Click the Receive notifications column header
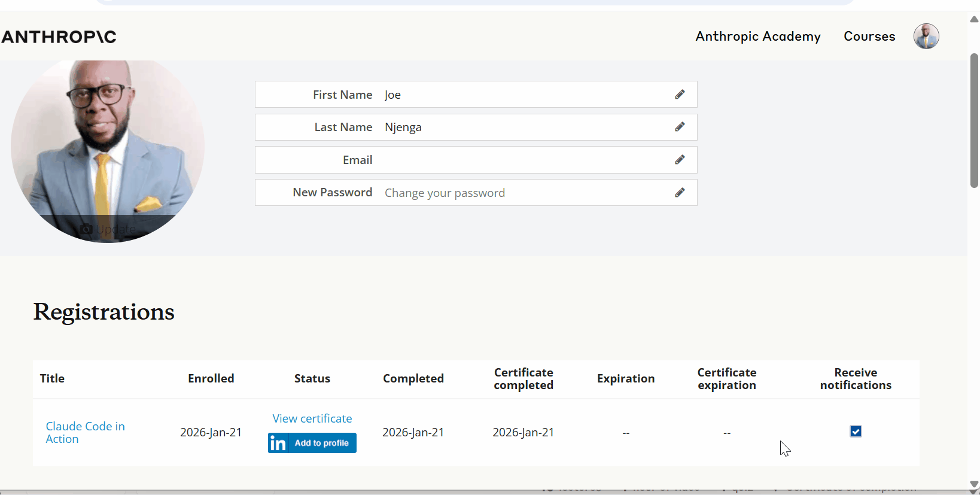Image resolution: width=980 pixels, height=495 pixels. [x=856, y=379]
